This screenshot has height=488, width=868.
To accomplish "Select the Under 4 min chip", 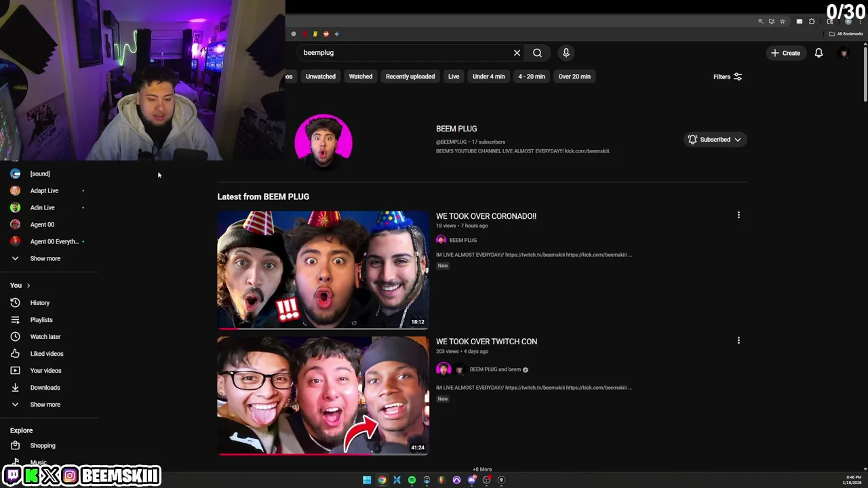I will (x=488, y=77).
